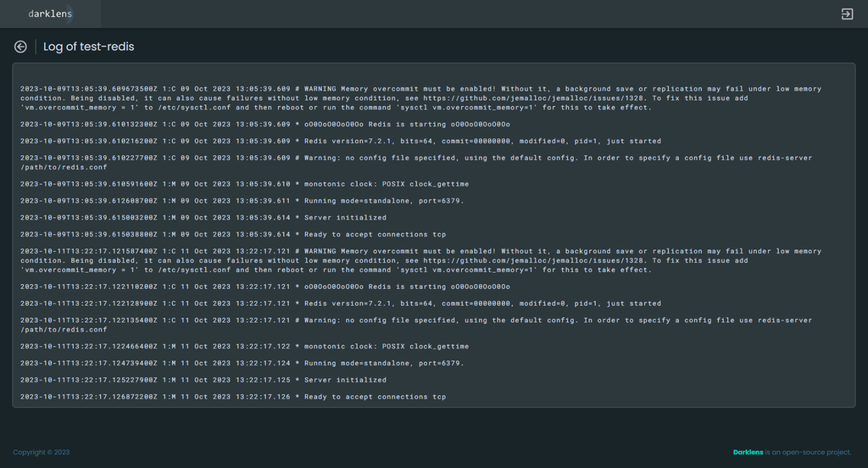Click 09 Oct 'Redis version=7.2.1' log line
The height and width of the screenshot is (468, 868).
pyautogui.click(x=341, y=141)
